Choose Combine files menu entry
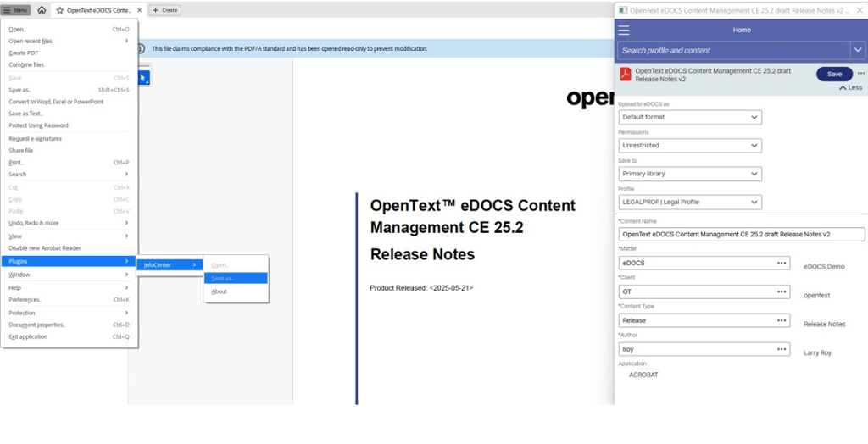The height and width of the screenshot is (444, 868). [x=70, y=64]
